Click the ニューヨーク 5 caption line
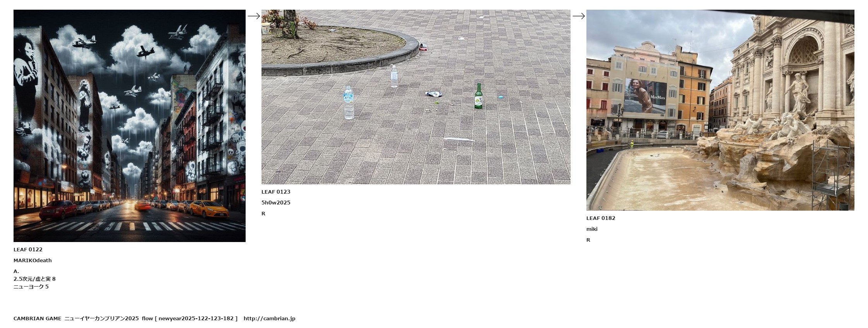The width and height of the screenshot is (868, 328). coord(31,287)
